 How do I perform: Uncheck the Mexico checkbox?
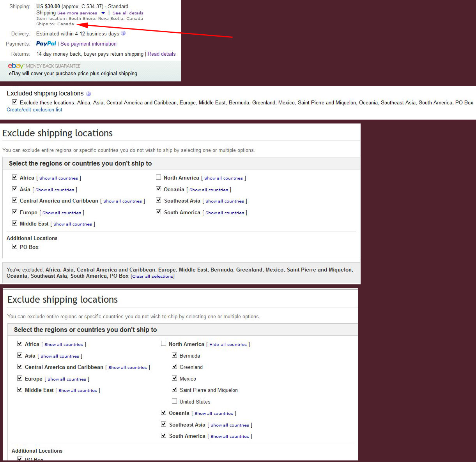175,378
